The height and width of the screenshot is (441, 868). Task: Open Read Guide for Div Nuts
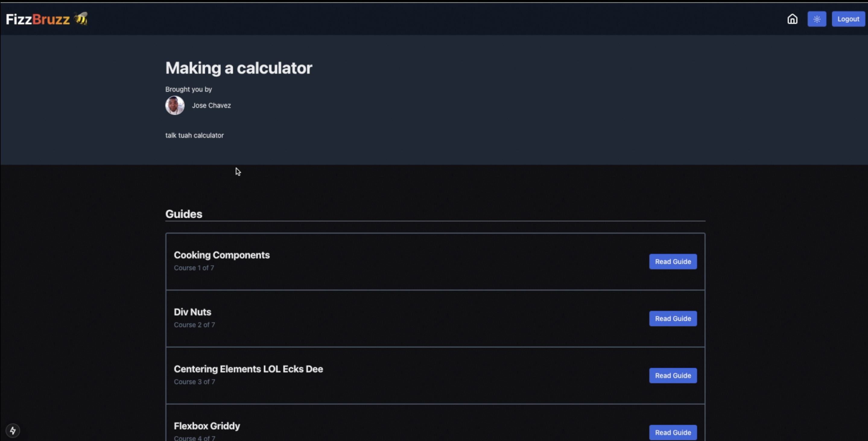pyautogui.click(x=673, y=318)
